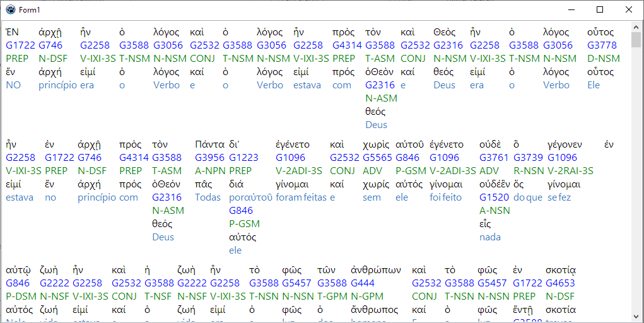Viewport: 644px width, 323px height.
Task: Select the Greek word Πάντα
Action: click(x=209, y=144)
